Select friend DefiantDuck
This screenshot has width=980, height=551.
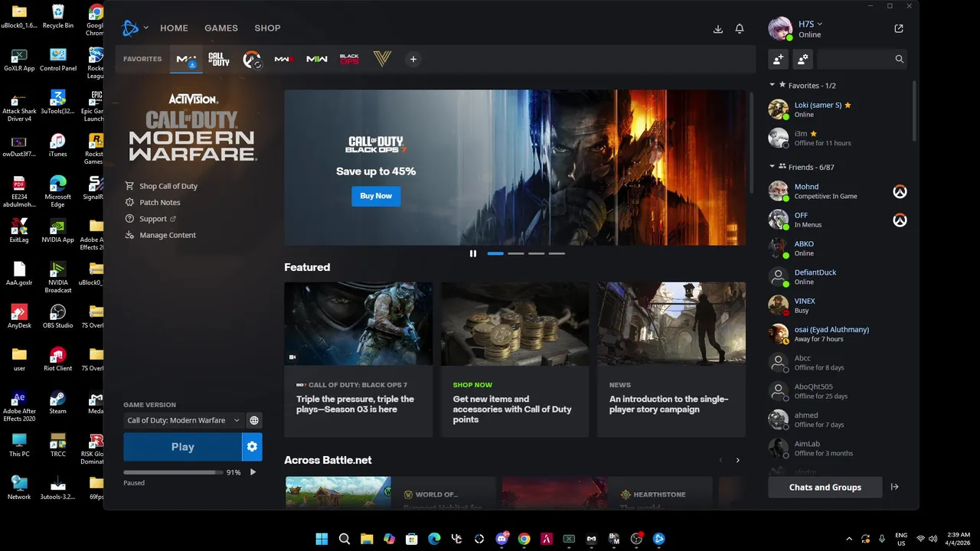point(839,277)
